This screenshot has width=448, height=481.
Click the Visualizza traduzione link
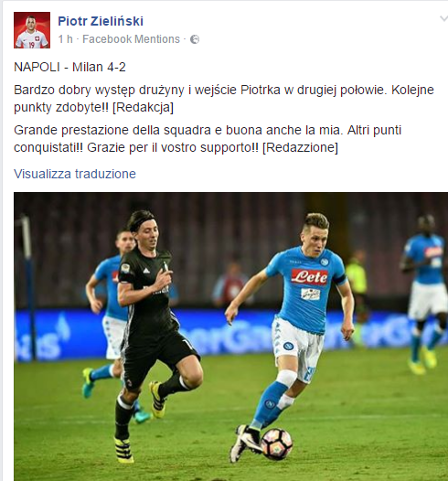(x=75, y=174)
